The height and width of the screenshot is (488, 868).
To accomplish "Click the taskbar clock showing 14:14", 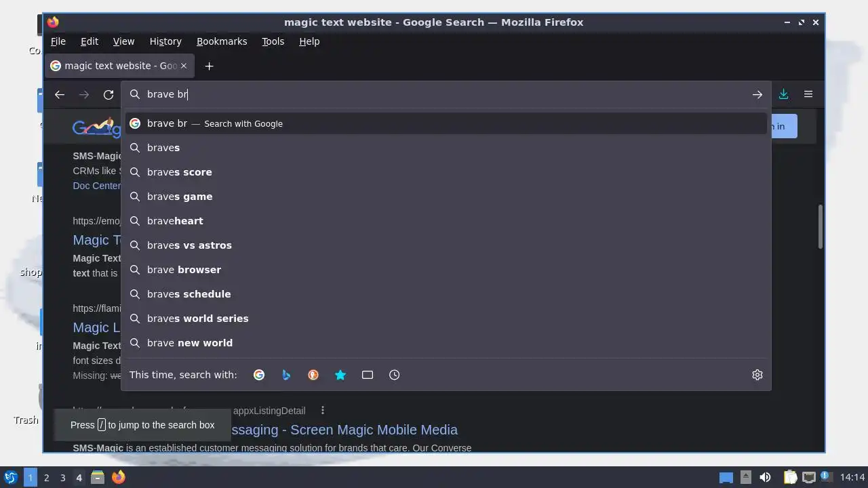I will coord(852,477).
